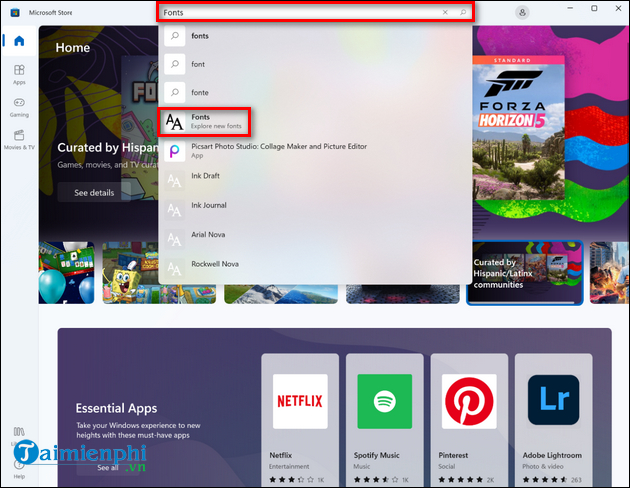Screen dimensions: 630x488
Task: Click the Spotify Music title text
Action: pyautogui.click(x=376, y=455)
